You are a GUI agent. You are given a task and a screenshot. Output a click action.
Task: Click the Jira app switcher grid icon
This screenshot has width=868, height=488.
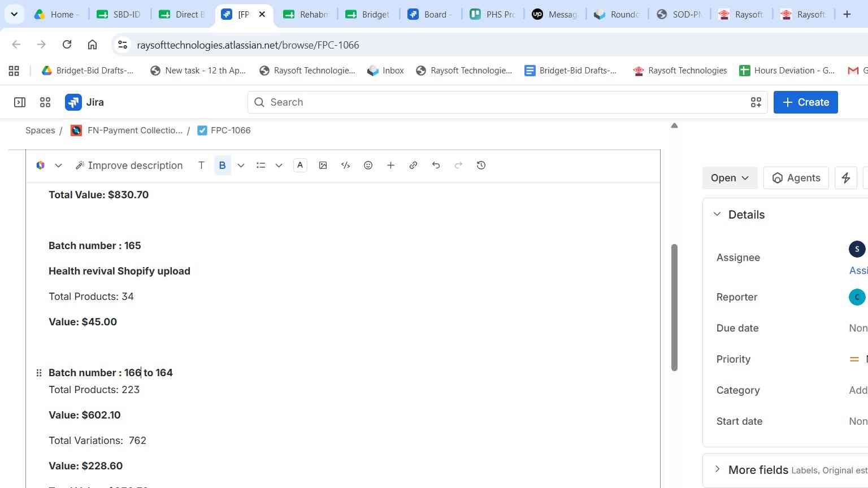click(x=45, y=102)
